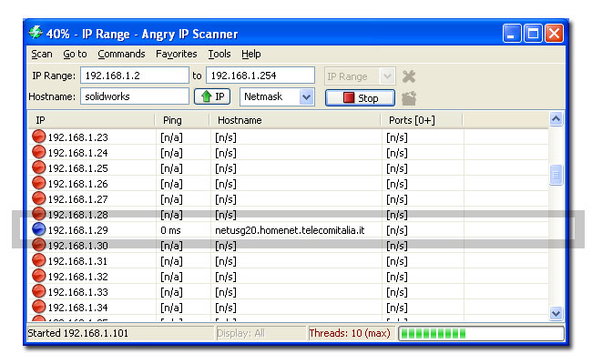The width and height of the screenshot is (592, 364).
Task: Sort results by the IP column header
Action: [91, 120]
